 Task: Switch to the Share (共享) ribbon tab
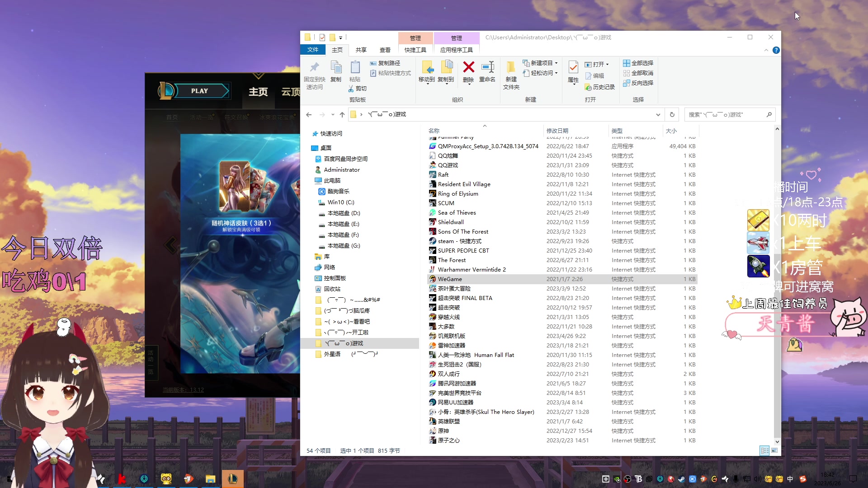(x=361, y=50)
